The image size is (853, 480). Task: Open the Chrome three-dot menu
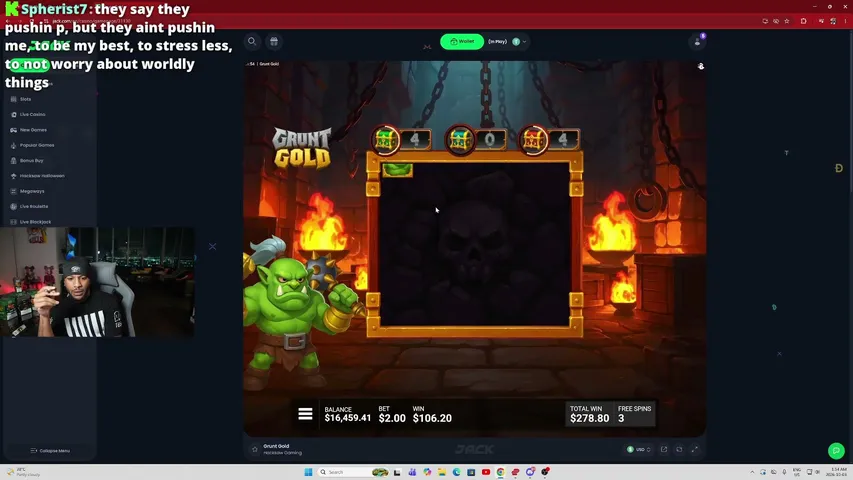[x=845, y=21]
